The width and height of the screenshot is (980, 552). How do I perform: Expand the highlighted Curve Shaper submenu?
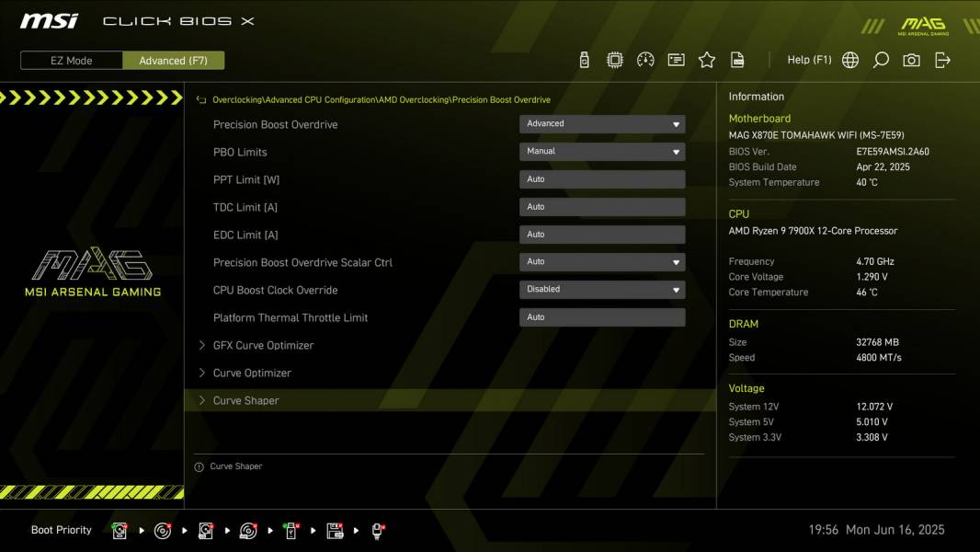pyautogui.click(x=450, y=400)
